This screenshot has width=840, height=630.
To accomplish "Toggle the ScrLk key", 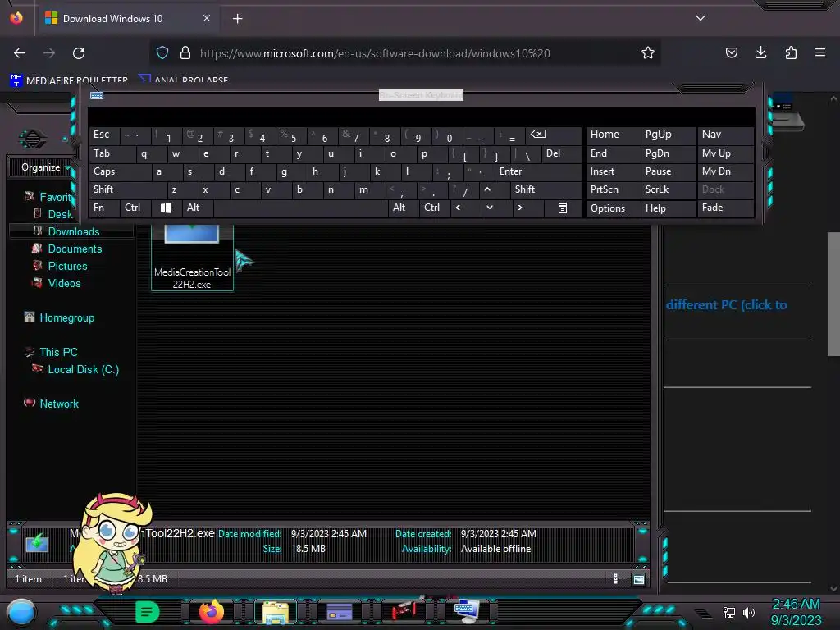I will point(668,189).
